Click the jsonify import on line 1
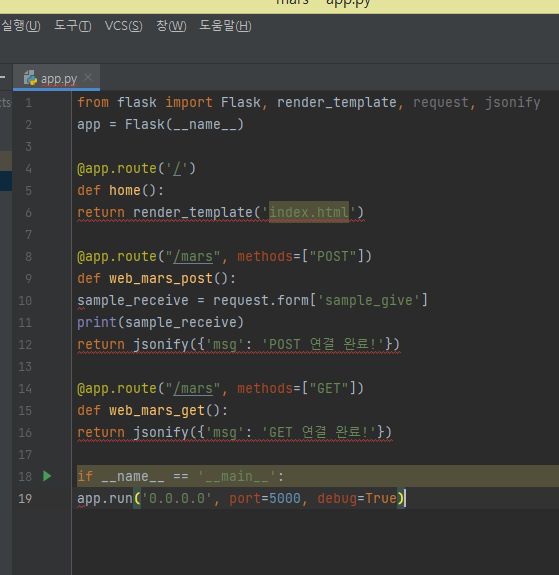Screen dimensions: 559x575 click(513, 102)
